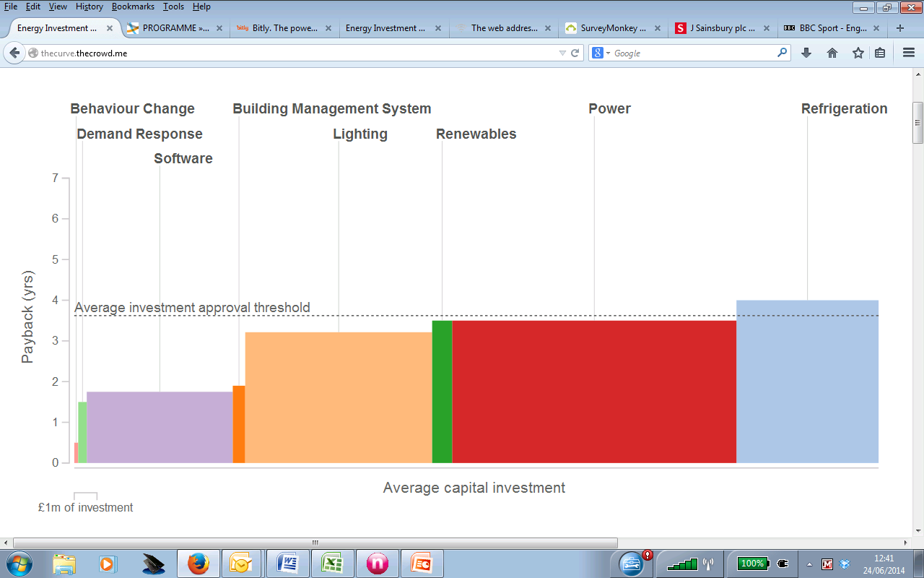
Task: Open the Windows Start menu
Action: tap(20, 563)
